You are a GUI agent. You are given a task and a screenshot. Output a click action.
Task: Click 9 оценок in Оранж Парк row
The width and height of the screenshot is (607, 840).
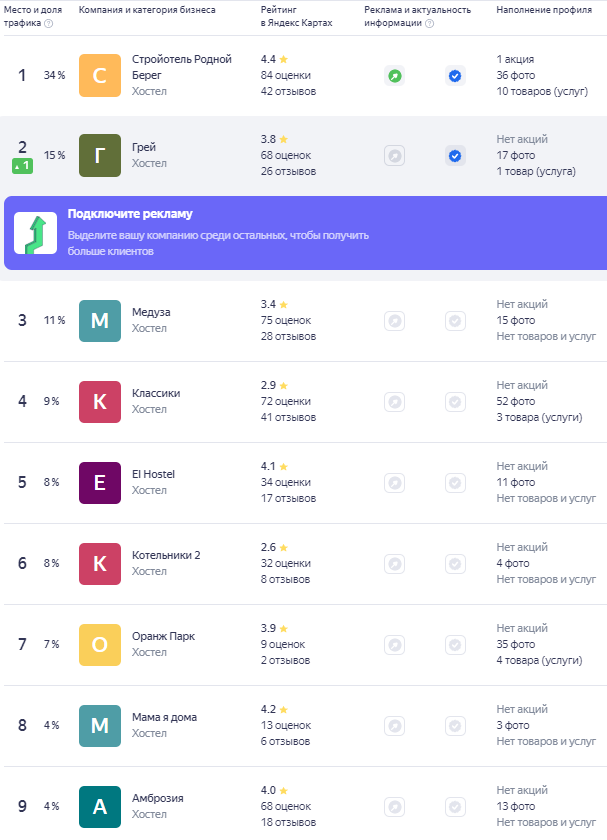coord(283,644)
